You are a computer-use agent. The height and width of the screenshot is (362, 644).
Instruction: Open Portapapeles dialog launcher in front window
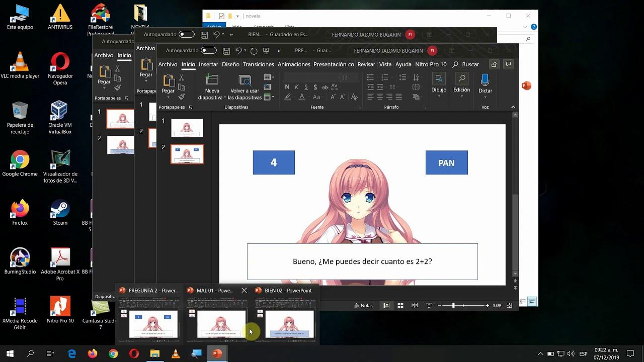191,107
